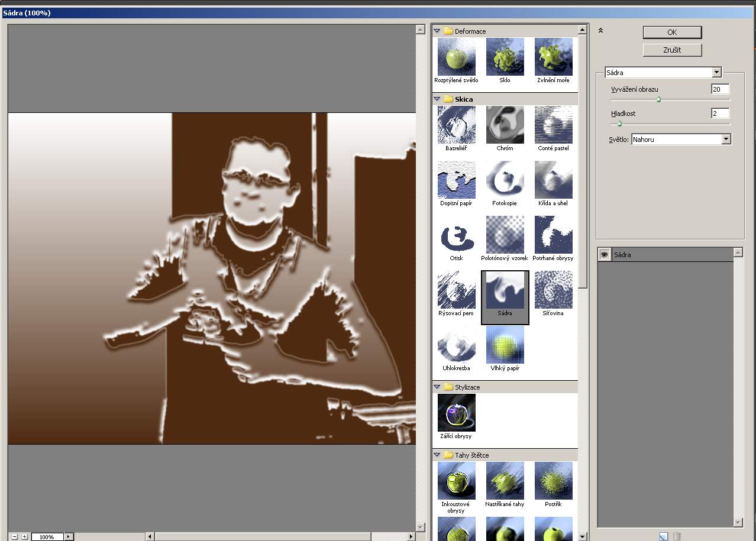Collapse the Deformace folder category
The width and height of the screenshot is (756, 541).
[437, 31]
